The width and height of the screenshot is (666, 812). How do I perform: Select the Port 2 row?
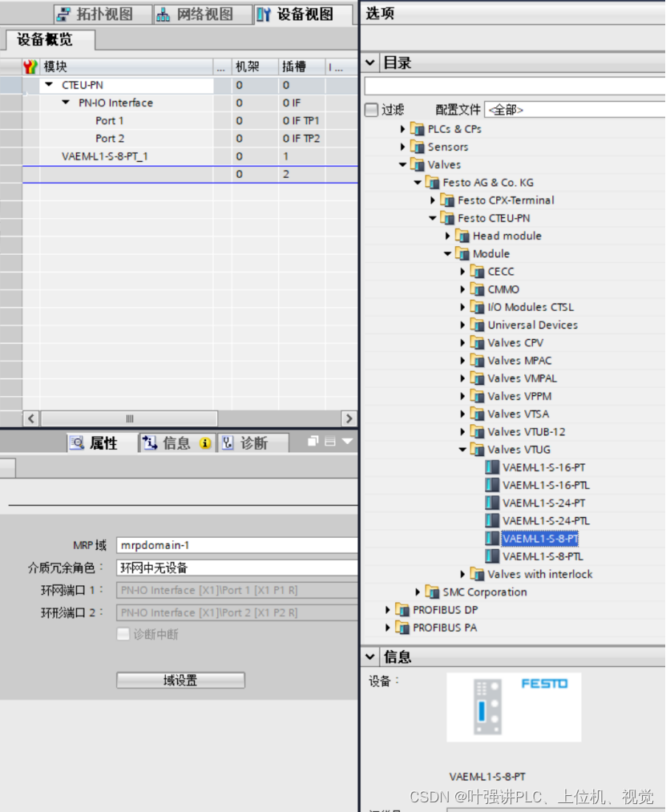[x=190, y=138]
